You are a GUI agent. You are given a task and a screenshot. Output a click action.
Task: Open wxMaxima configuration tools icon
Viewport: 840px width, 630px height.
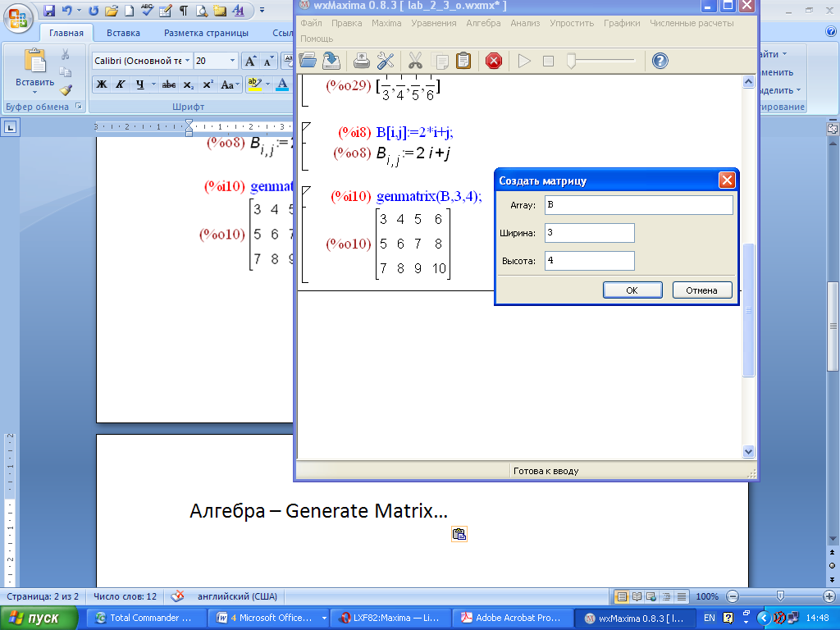click(x=386, y=61)
